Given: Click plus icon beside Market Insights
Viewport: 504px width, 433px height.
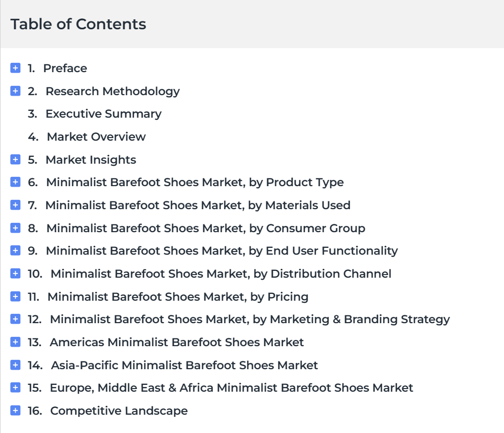Looking at the screenshot, I should point(15,159).
